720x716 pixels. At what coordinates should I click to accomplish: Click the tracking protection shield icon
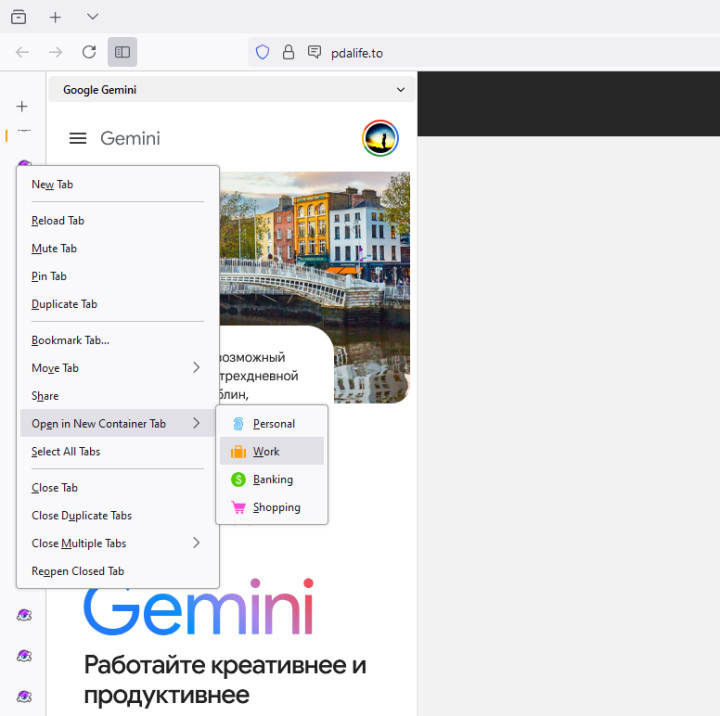pos(263,52)
